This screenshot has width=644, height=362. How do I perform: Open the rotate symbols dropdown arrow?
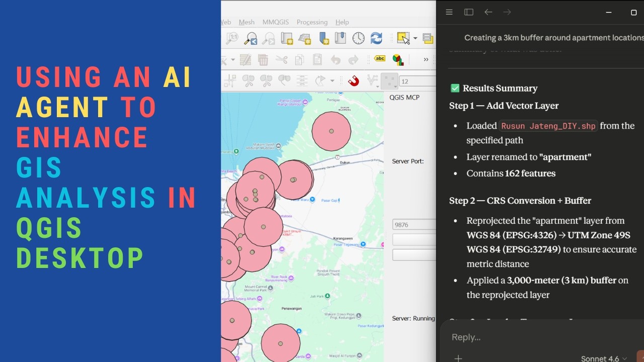pos(332,81)
